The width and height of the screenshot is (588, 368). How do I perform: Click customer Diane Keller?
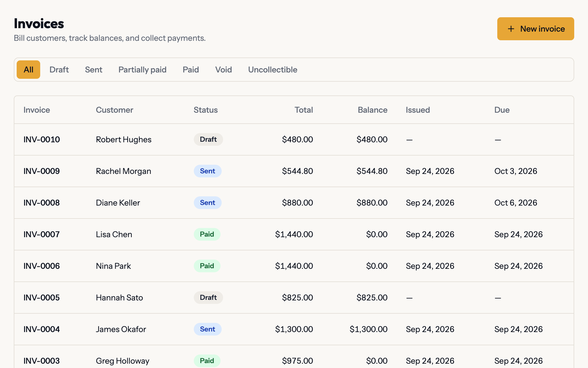coord(118,203)
